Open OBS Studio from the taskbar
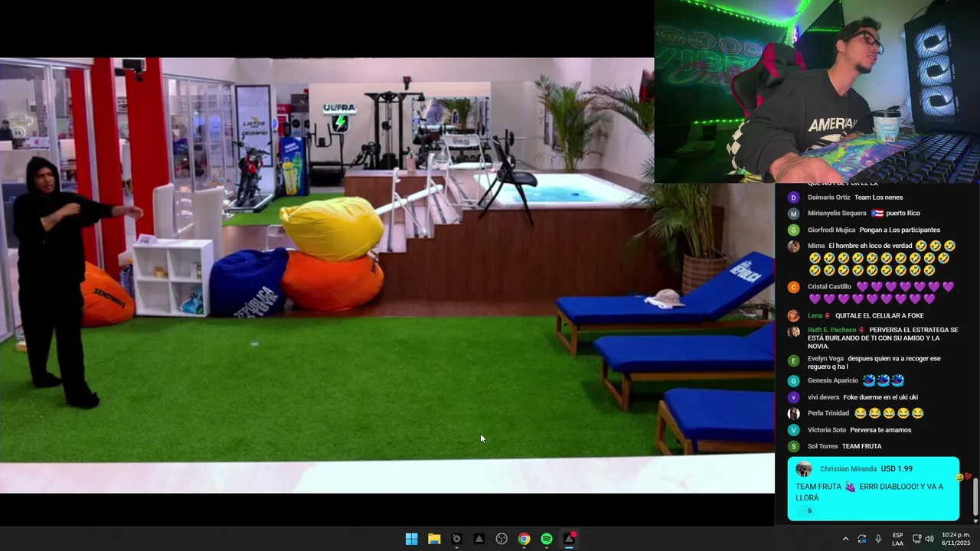This screenshot has width=980, height=551. (501, 539)
